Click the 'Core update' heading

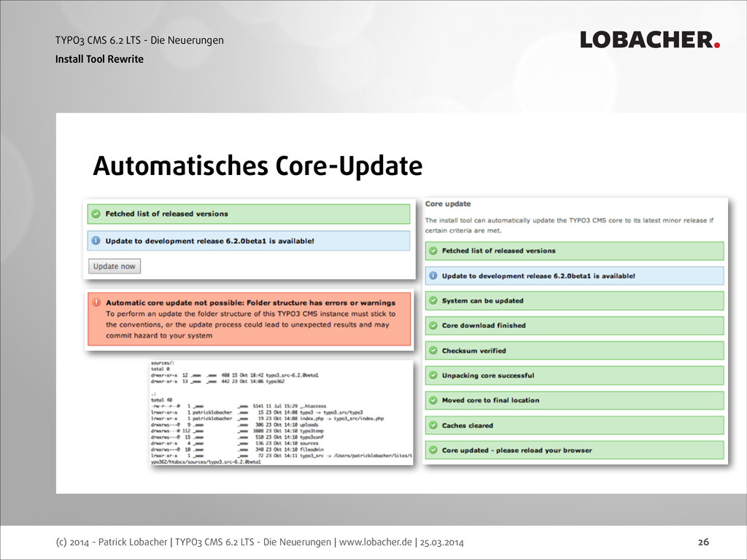pyautogui.click(x=448, y=204)
